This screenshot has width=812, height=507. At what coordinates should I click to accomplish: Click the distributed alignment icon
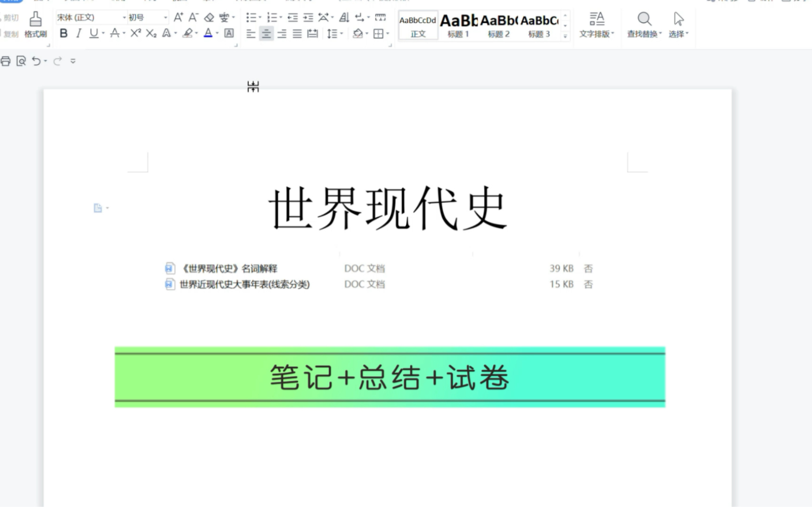tap(312, 34)
